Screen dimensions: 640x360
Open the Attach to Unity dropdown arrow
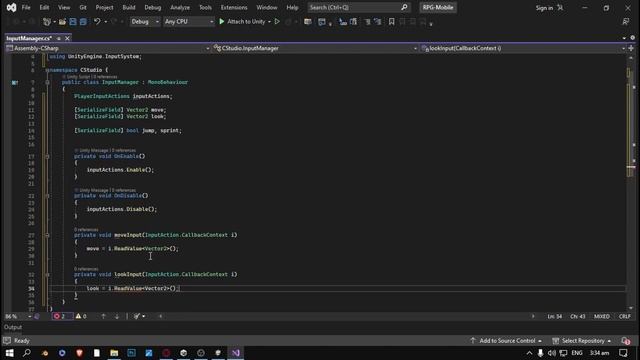click(269, 22)
